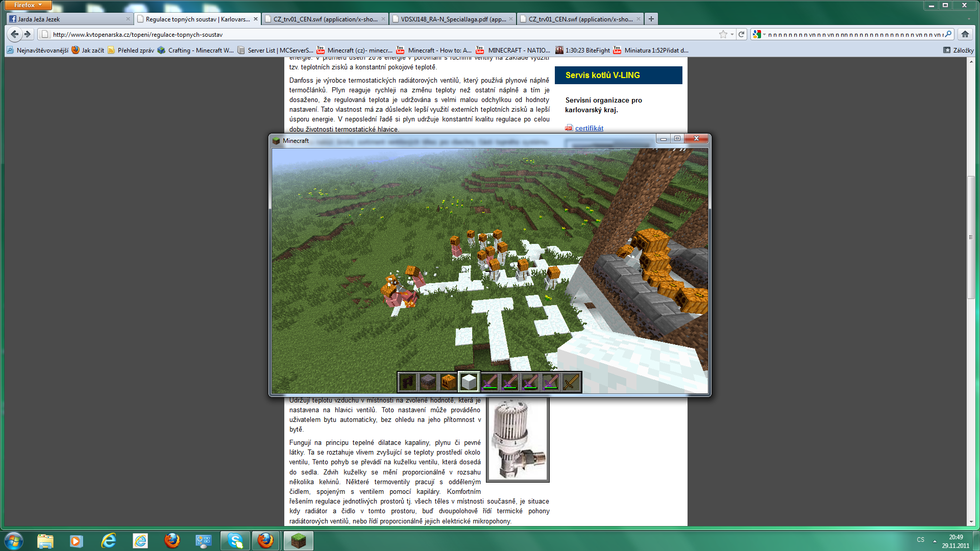Select the brown wooden sword in last hotbar slot
This screenshot has height=551, width=980.
(x=571, y=382)
